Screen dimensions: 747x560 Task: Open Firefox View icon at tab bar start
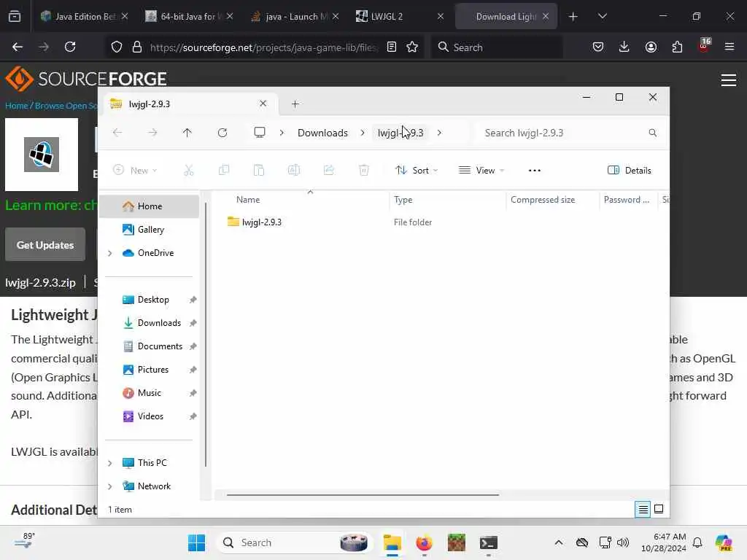(x=15, y=16)
